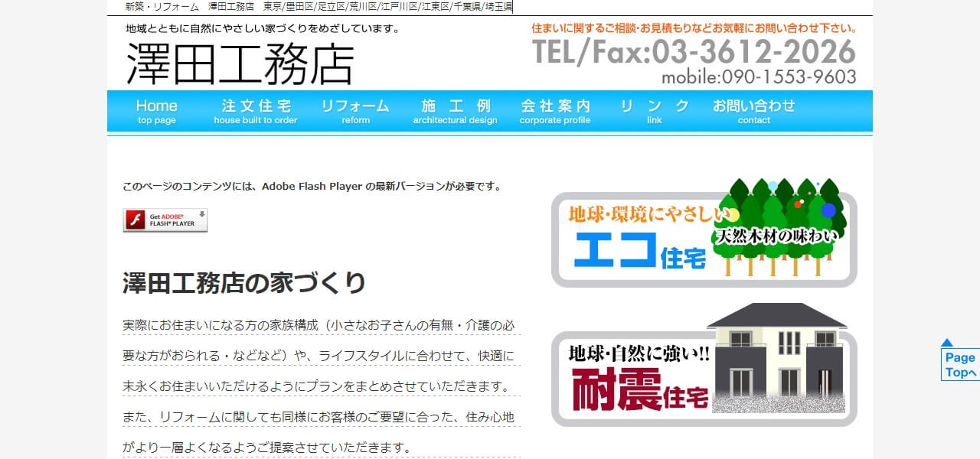The image size is (980, 459).
Task: Go to 注文住宅 house built to order
Action: point(256,112)
